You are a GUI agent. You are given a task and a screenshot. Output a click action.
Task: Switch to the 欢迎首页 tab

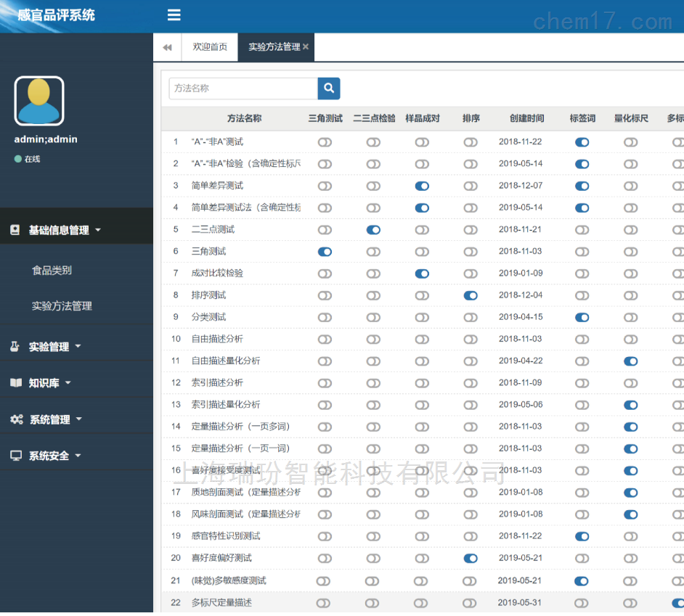click(210, 47)
